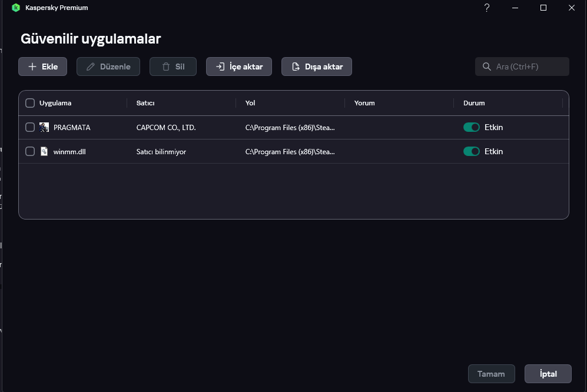Screen dimensions: 587x392
Task: Focus the Ara (Ctrl+F) search field
Action: point(522,67)
